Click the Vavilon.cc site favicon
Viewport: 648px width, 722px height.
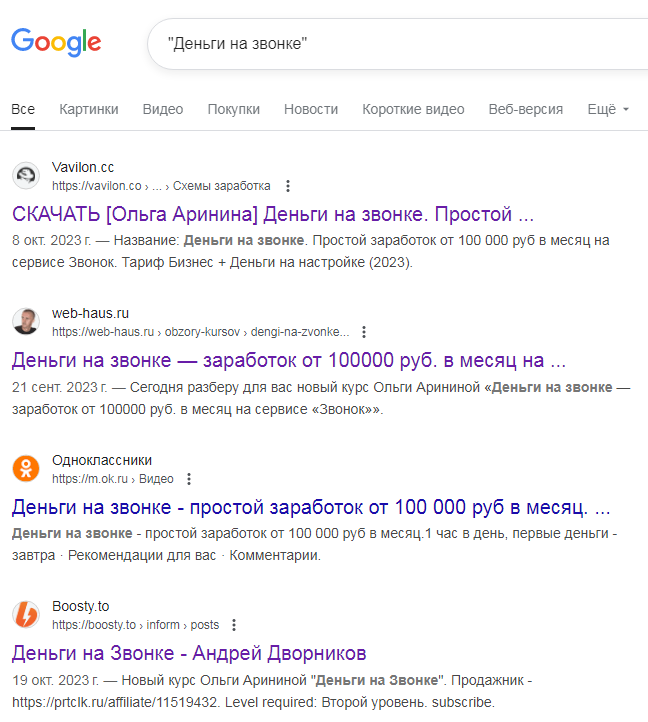[26, 176]
